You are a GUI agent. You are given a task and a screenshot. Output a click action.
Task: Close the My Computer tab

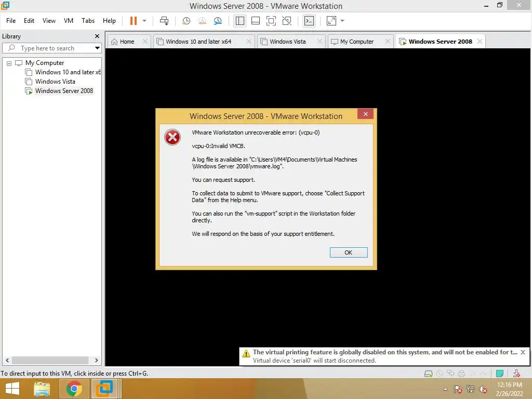[388, 41]
